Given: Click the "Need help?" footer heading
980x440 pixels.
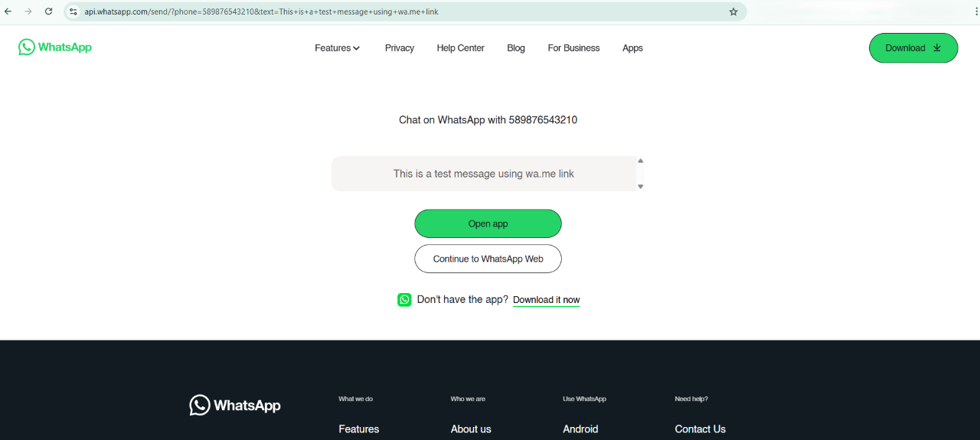Looking at the screenshot, I should click(x=691, y=399).
